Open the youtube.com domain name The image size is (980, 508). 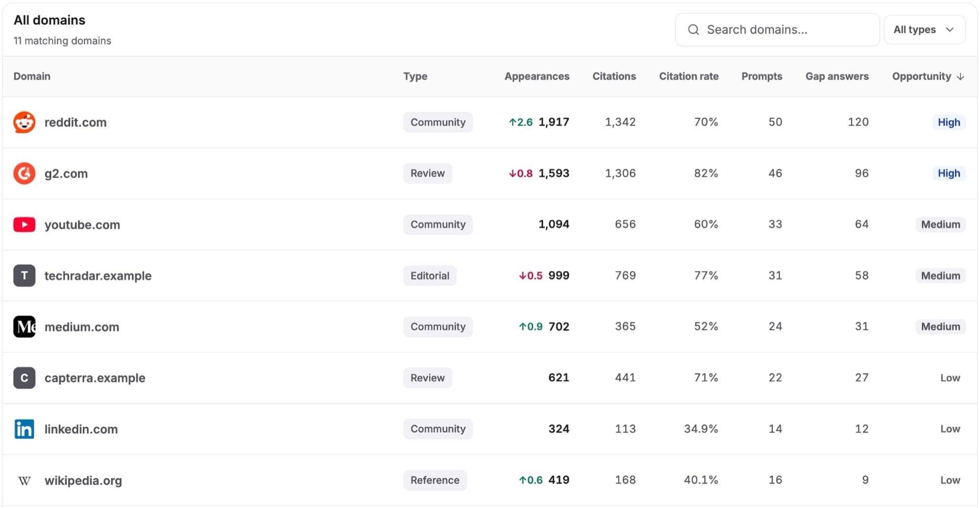pyautogui.click(x=82, y=225)
